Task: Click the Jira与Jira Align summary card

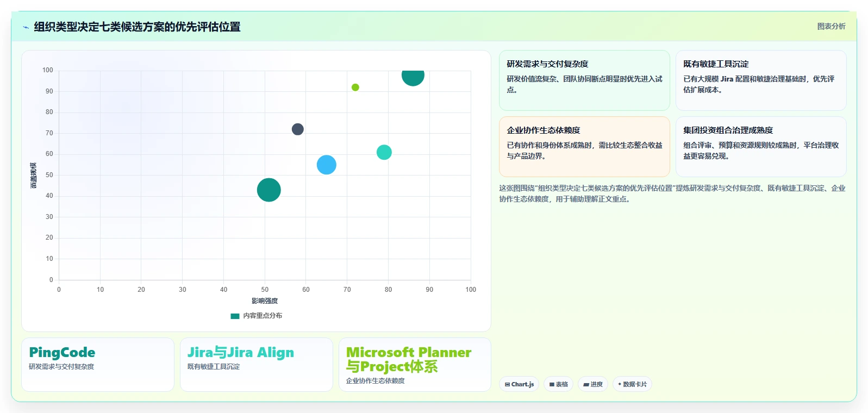Action: (x=257, y=365)
